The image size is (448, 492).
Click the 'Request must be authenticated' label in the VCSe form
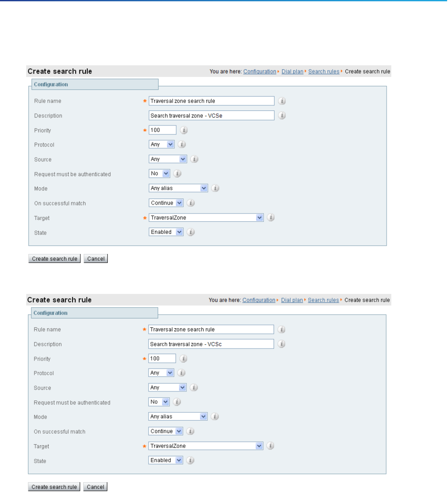click(73, 174)
